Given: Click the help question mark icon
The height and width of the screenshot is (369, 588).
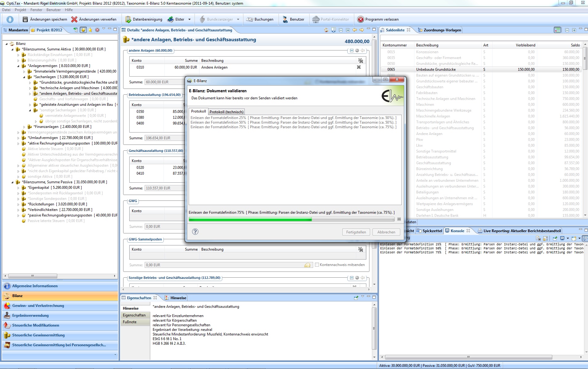Looking at the screenshot, I should pyautogui.click(x=195, y=232).
